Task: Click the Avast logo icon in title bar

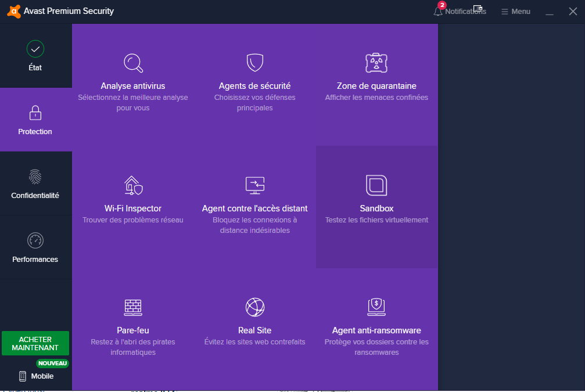Action: pos(14,11)
